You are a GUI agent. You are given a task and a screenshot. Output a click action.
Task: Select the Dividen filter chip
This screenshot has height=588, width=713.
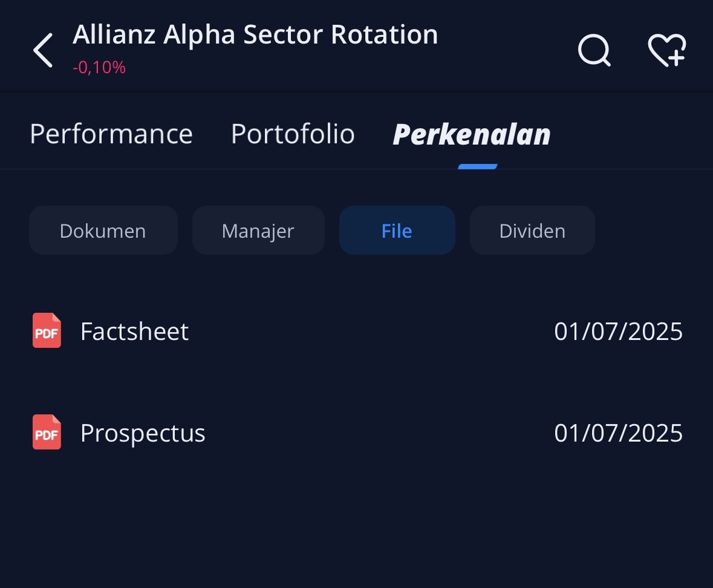532,230
